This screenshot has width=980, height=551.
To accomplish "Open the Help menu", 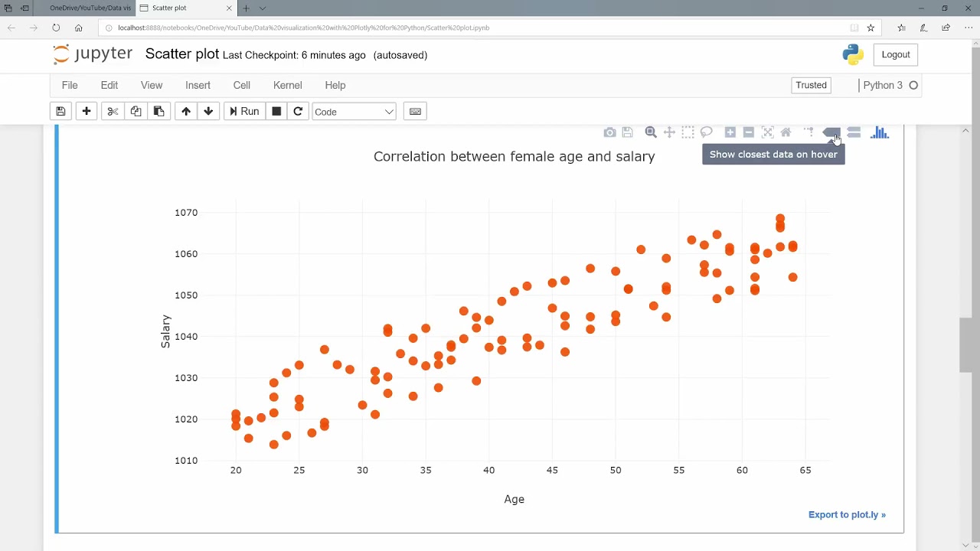I will tap(335, 85).
